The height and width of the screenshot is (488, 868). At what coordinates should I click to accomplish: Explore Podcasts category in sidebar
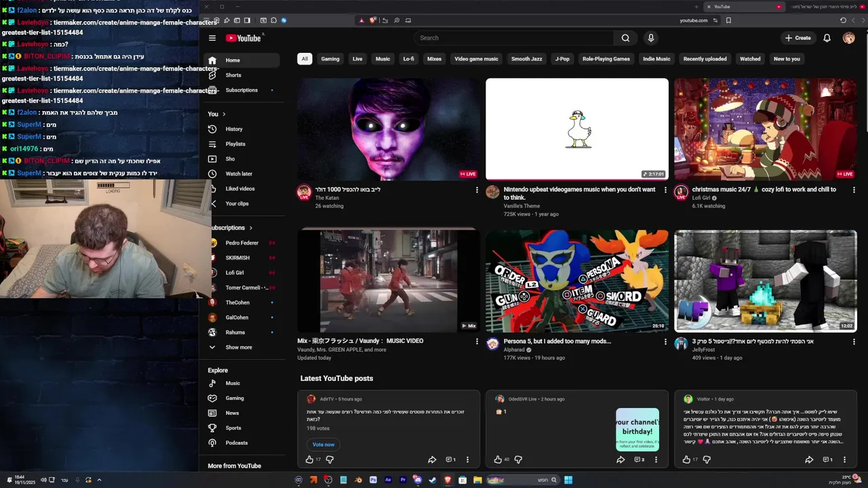242,443
